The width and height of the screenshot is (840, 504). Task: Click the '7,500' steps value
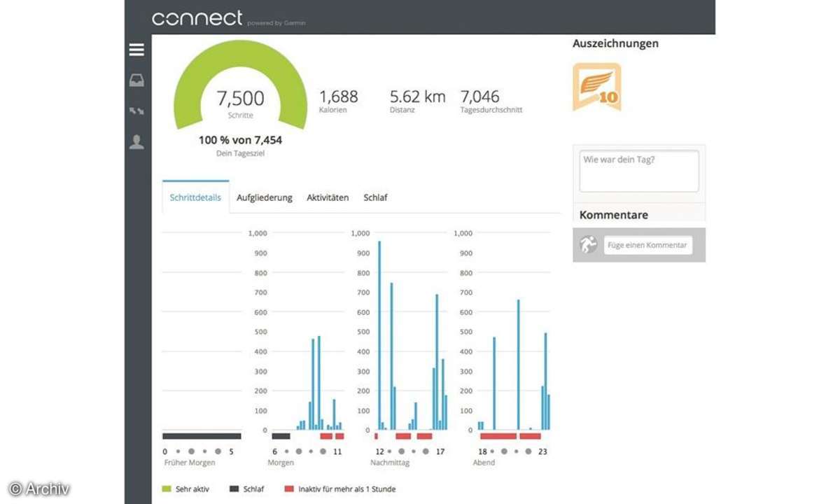[240, 97]
